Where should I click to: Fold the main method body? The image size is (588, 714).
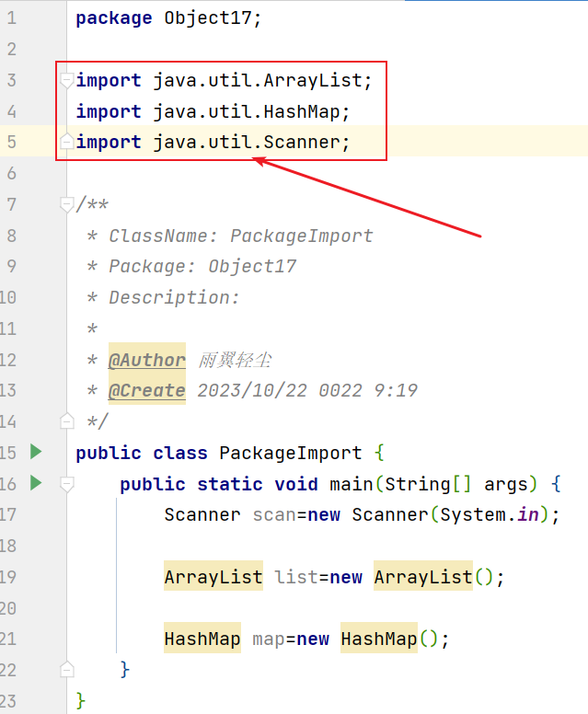66,483
